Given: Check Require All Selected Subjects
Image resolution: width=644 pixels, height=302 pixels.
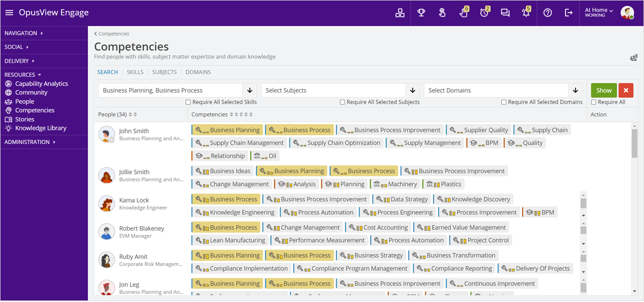Looking at the screenshot, I should coord(343,102).
